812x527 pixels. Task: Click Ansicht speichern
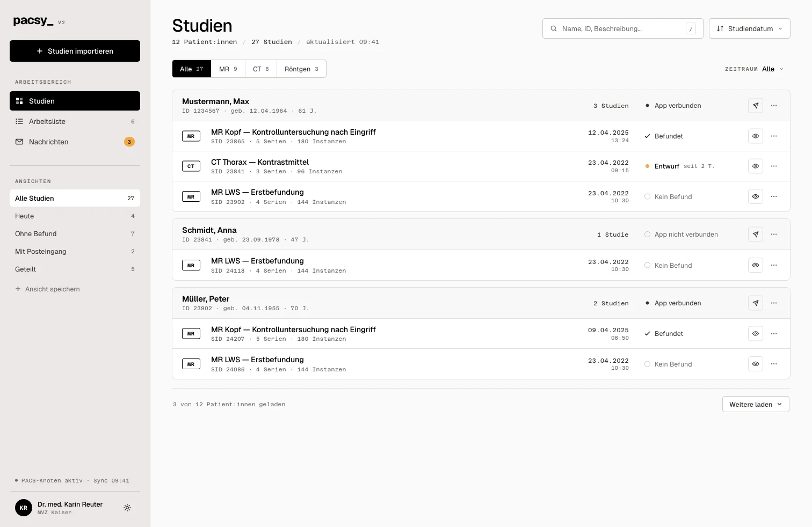tap(47, 289)
